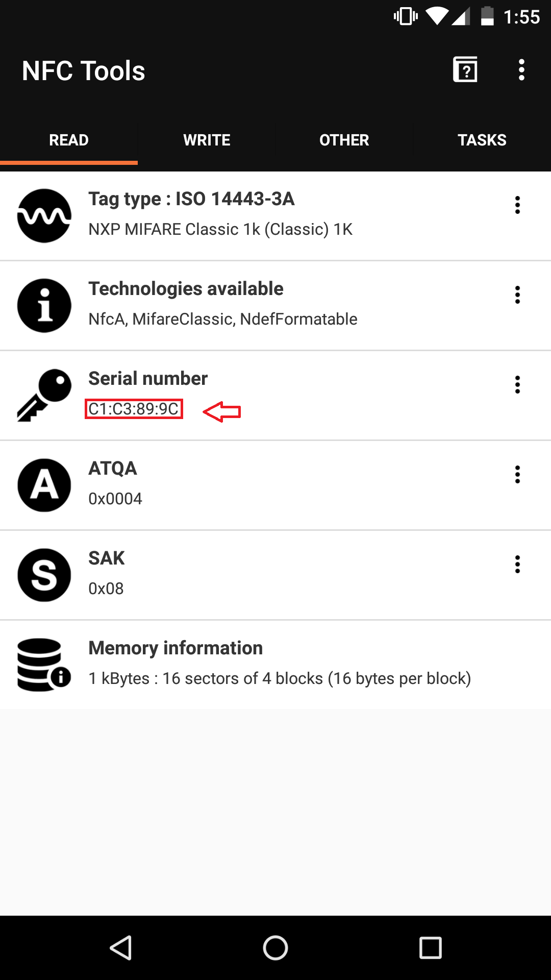Switch to the TASKS tab
This screenshot has width=551, height=980.
[x=482, y=140]
